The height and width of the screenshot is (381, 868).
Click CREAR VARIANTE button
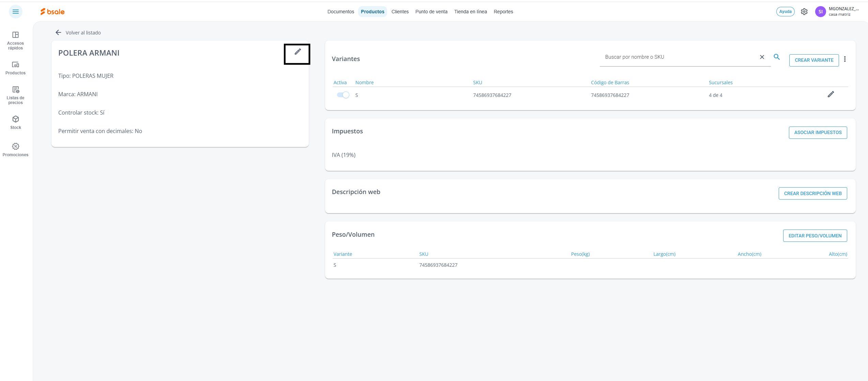pyautogui.click(x=814, y=60)
